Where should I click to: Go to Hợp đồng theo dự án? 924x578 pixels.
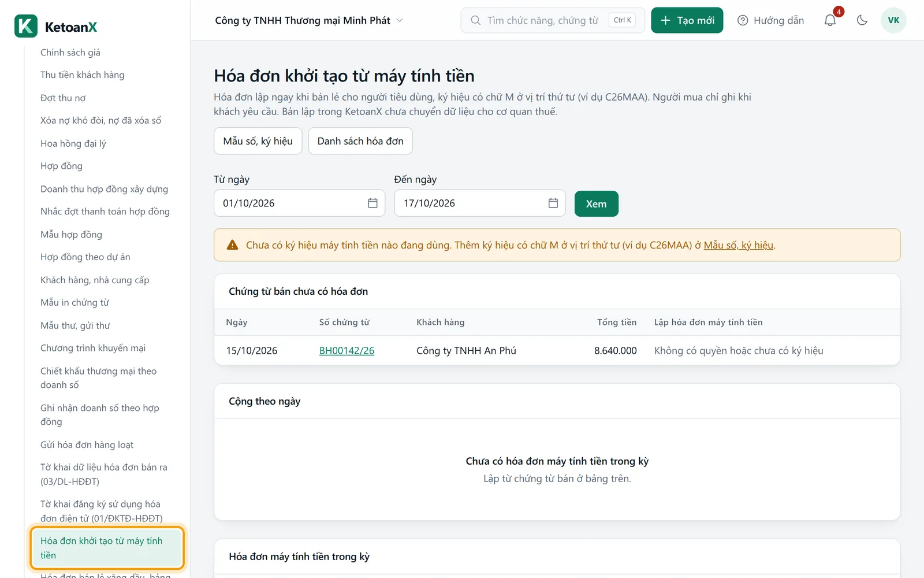pyautogui.click(x=85, y=257)
